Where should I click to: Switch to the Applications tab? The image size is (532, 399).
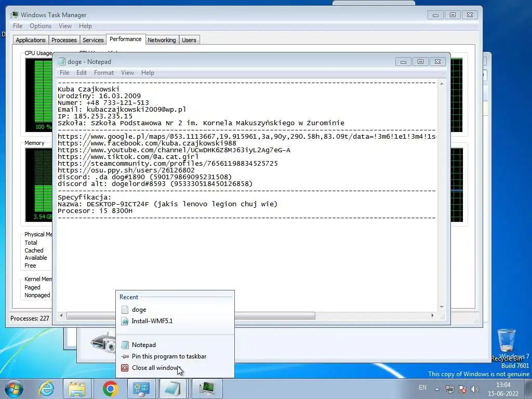tap(31, 40)
